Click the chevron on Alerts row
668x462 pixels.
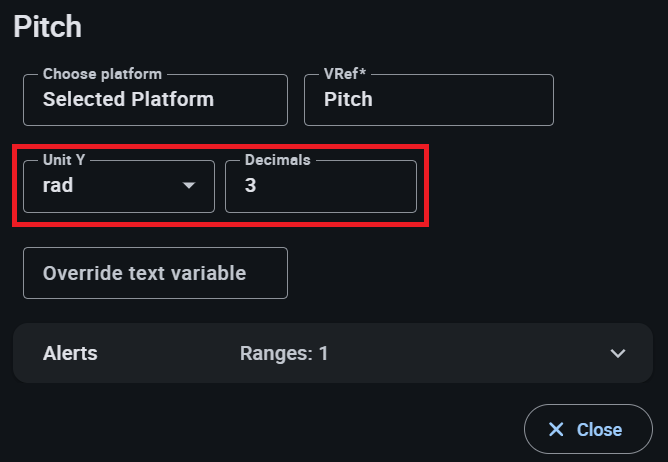(x=618, y=353)
